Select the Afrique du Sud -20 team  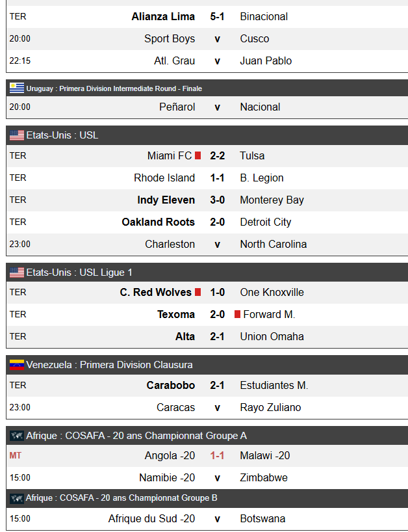pyautogui.click(x=151, y=518)
